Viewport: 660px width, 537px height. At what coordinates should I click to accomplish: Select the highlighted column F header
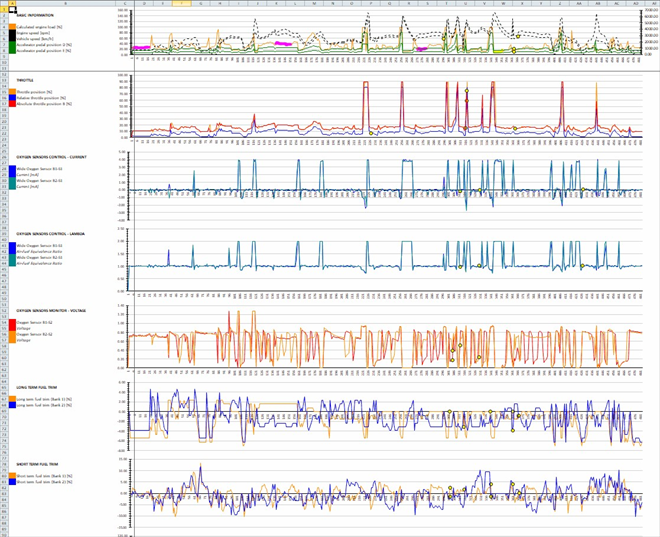coord(180,3)
